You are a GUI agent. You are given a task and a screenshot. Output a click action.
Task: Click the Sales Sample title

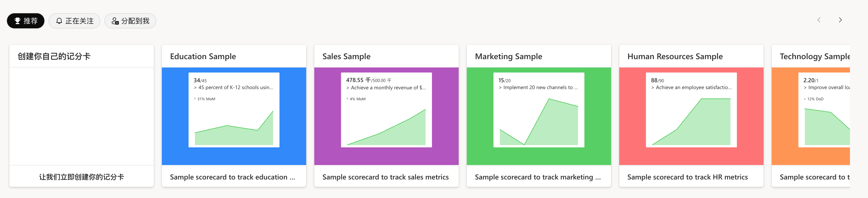point(346,56)
